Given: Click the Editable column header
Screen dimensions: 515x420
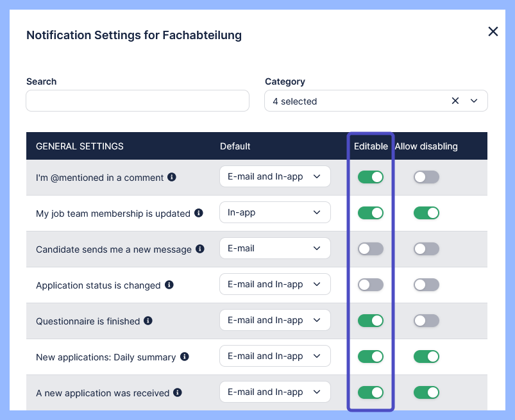Looking at the screenshot, I should (371, 146).
